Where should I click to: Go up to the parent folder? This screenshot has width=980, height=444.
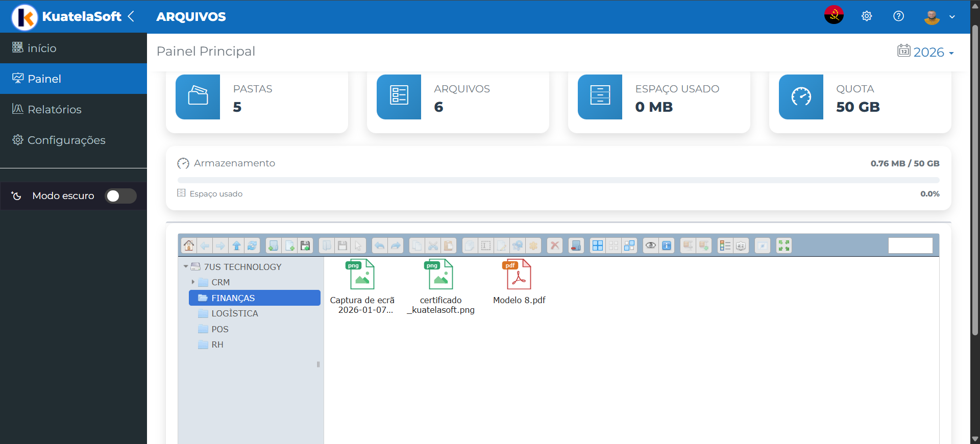click(236, 246)
